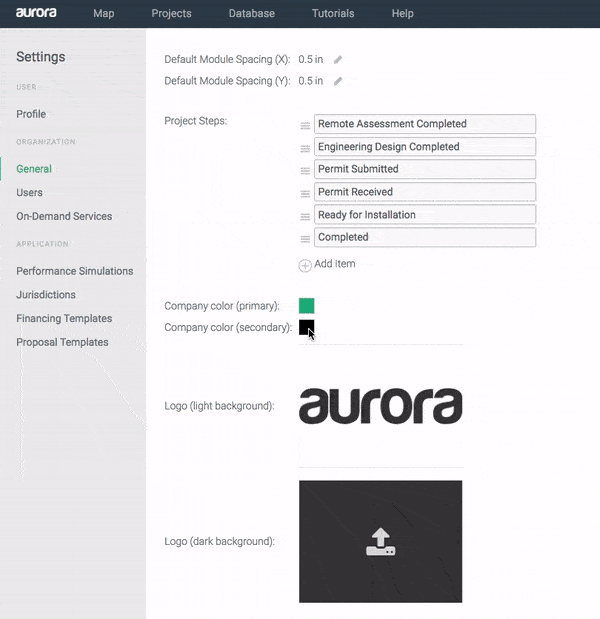The width and height of the screenshot is (600, 619).
Task: Select Users in the sidebar
Action: [29, 192]
